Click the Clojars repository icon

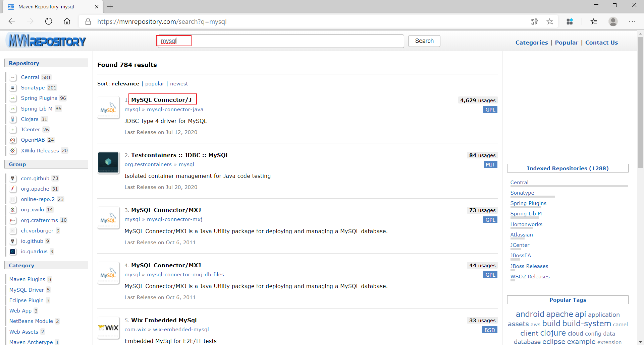pyautogui.click(x=13, y=119)
